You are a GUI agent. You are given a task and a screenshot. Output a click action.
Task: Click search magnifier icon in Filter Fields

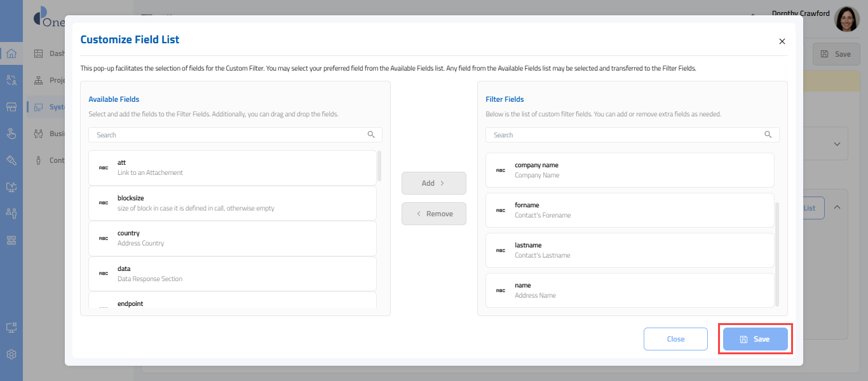[768, 135]
